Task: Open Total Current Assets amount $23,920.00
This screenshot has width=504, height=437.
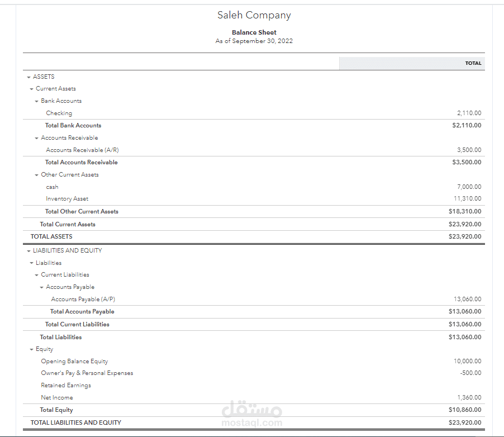Action: [465, 225]
